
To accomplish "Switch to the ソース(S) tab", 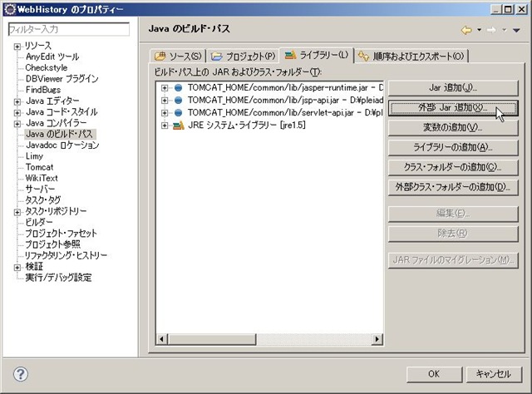I will pyautogui.click(x=178, y=56).
